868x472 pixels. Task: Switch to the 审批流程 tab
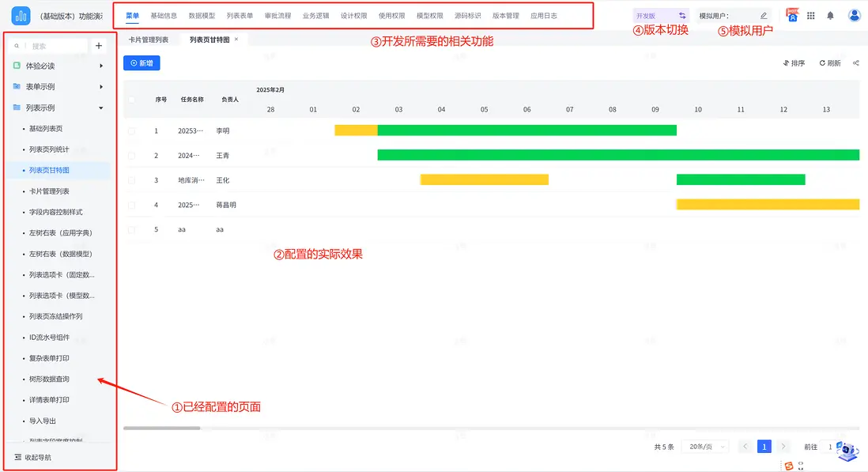pyautogui.click(x=278, y=16)
